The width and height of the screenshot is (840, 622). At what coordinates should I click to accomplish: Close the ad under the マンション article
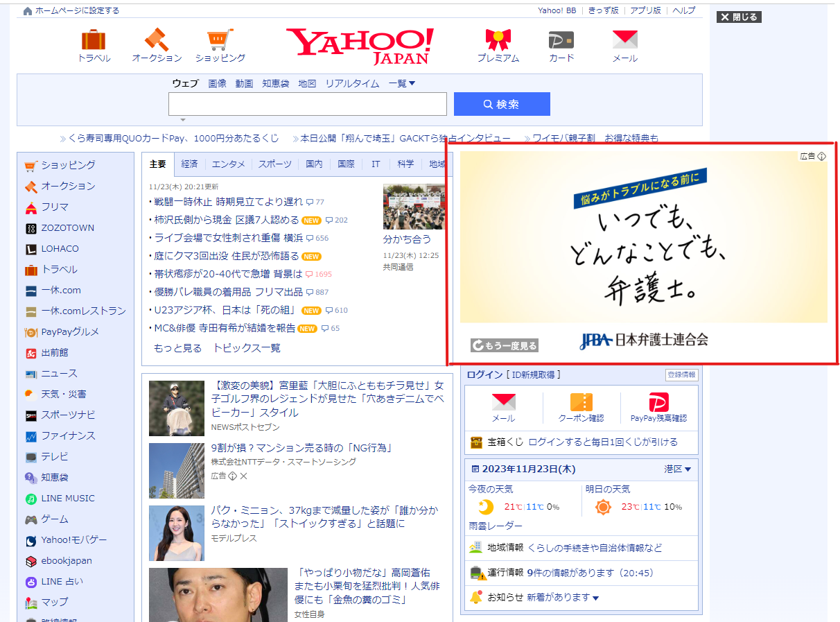coord(244,476)
